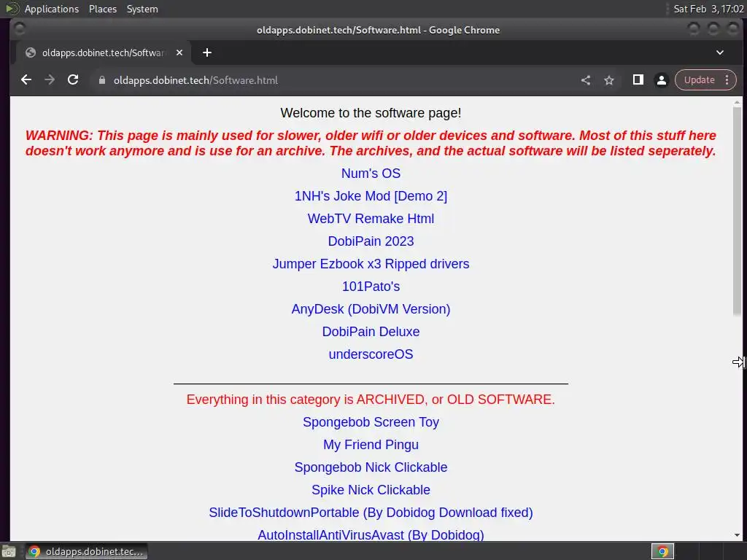Screen dimensions: 747x560
Task: Go back to the previous page
Action: (26, 80)
